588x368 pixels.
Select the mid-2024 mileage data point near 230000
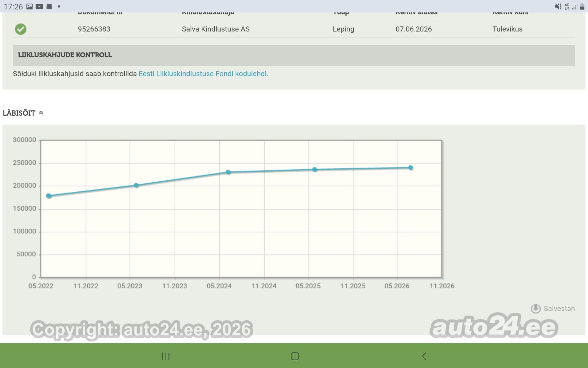(x=228, y=172)
